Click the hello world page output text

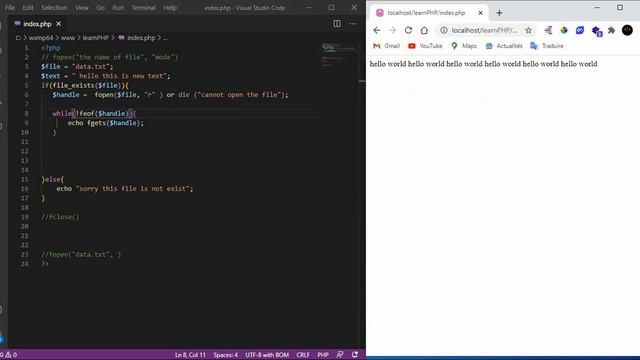click(x=483, y=64)
